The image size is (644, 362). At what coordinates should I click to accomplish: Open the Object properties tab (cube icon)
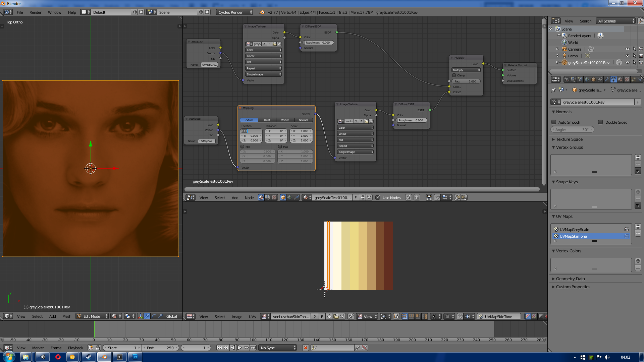coord(593,79)
